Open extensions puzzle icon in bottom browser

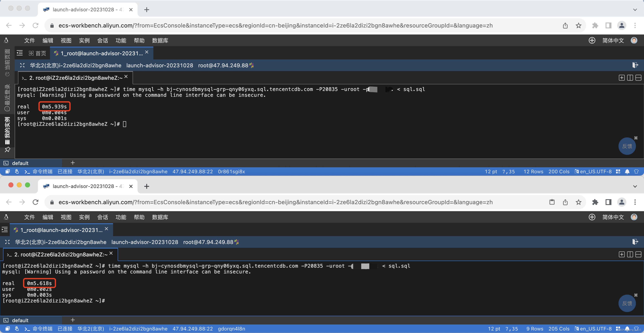tap(595, 202)
